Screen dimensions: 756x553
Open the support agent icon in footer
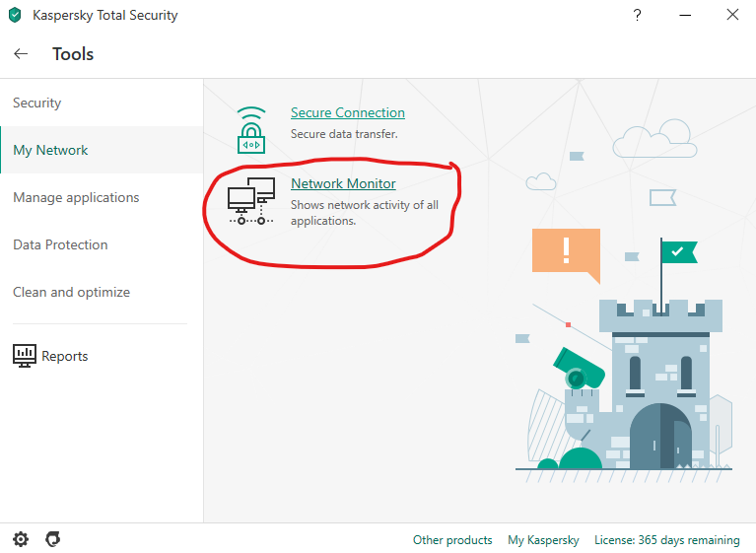point(52,539)
